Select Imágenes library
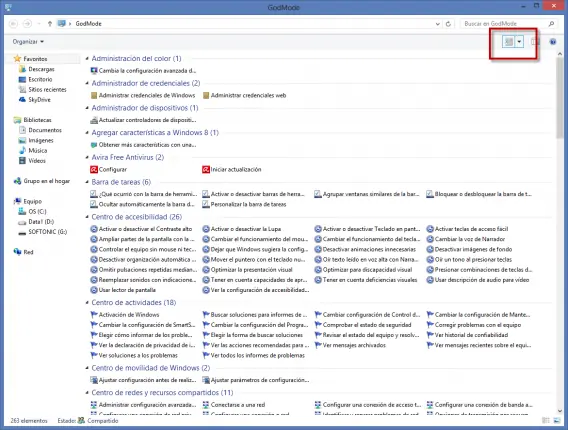The image size is (568, 430). coord(36,140)
